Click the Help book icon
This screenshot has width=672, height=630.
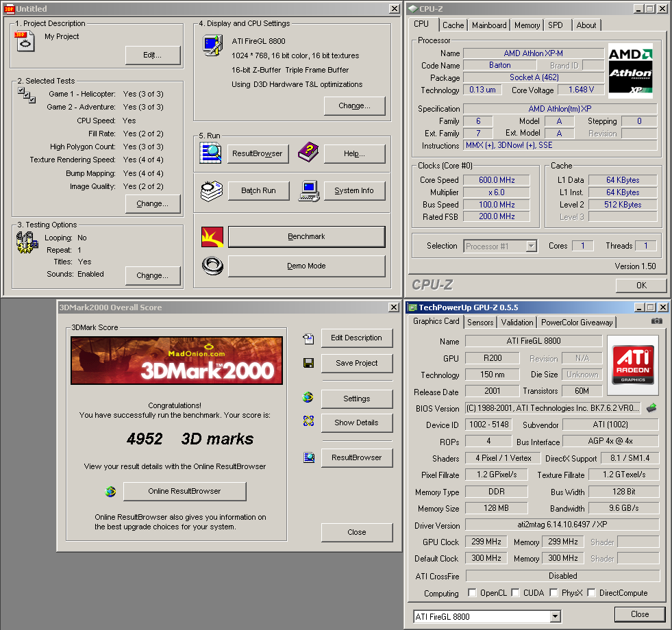[x=309, y=153]
